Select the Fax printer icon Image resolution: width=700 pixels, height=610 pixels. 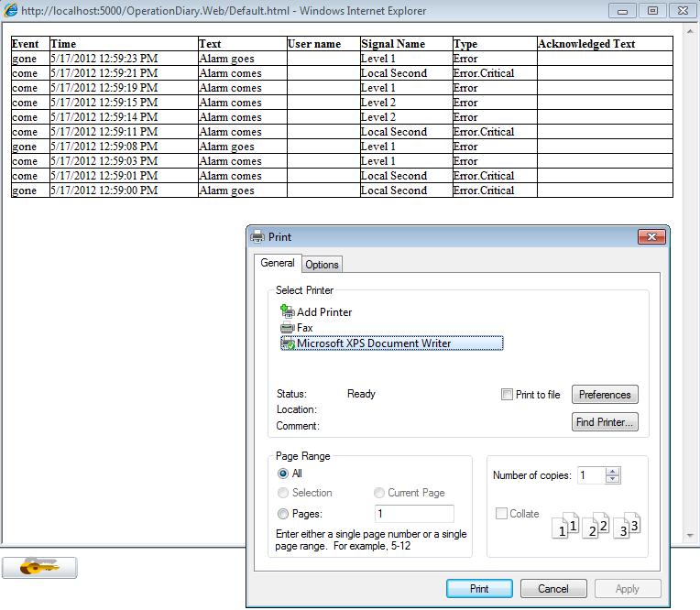[288, 328]
